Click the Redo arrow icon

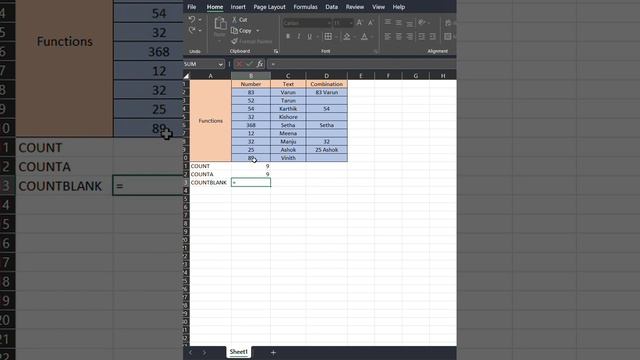click(191, 30)
